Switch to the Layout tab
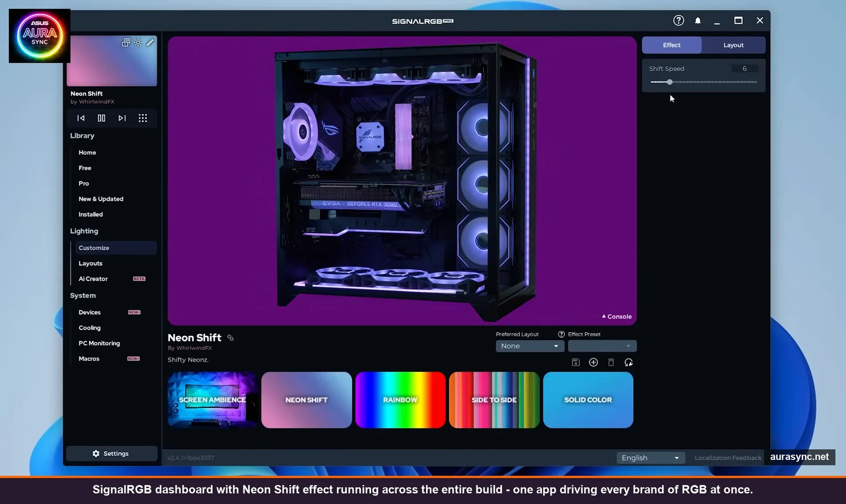The height and width of the screenshot is (504, 846). 733,45
